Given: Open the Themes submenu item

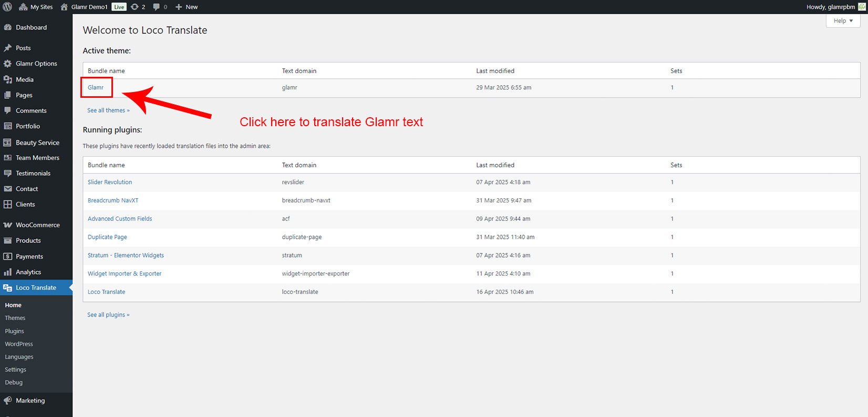Looking at the screenshot, I should pyautogui.click(x=15, y=318).
